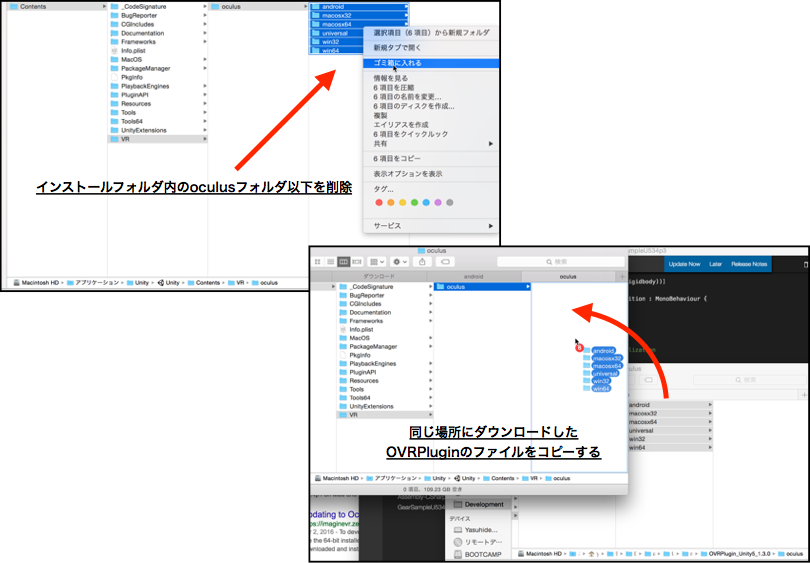
Task: Click the Edit Tags icon in Finder toolbar
Action: [445, 262]
